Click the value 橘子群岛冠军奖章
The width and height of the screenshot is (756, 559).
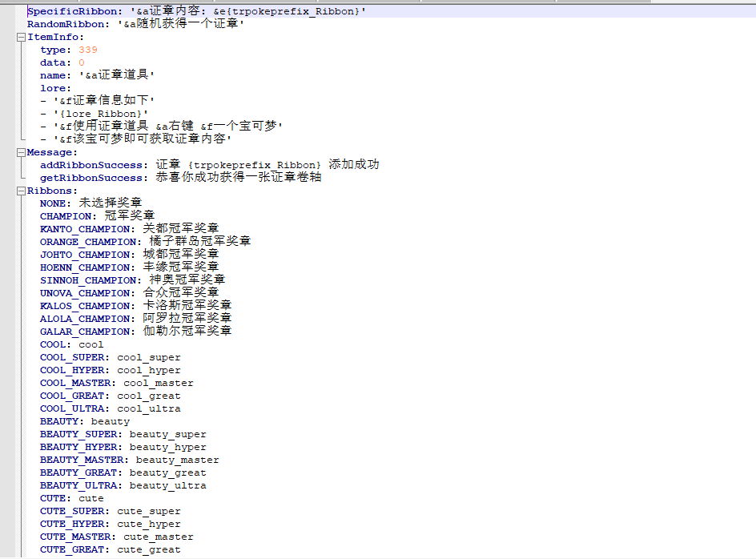[199, 241]
